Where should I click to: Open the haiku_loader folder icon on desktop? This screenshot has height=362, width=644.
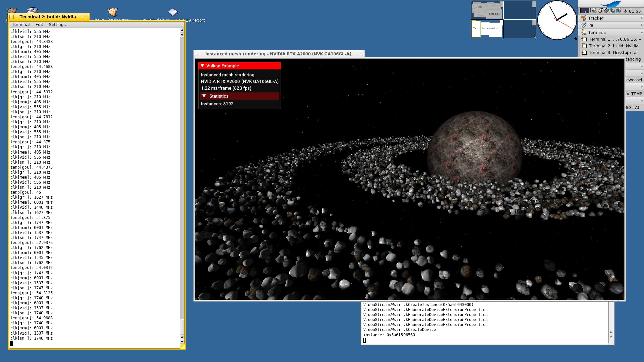coord(113,12)
